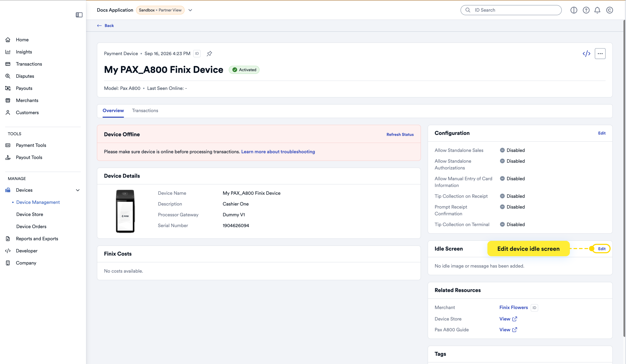
Task: Click the Disputes magnifier icon
Action: tap(8, 76)
